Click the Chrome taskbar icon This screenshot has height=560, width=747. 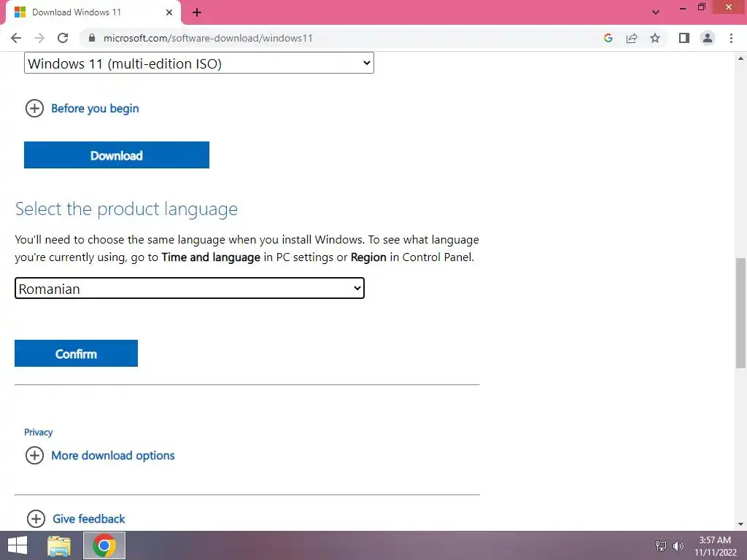coord(104,545)
